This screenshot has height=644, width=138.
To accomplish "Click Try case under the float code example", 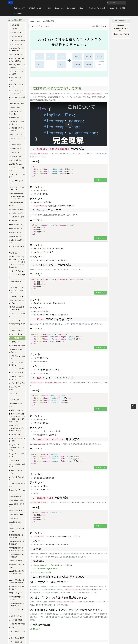I will click(x=100, y=348).
